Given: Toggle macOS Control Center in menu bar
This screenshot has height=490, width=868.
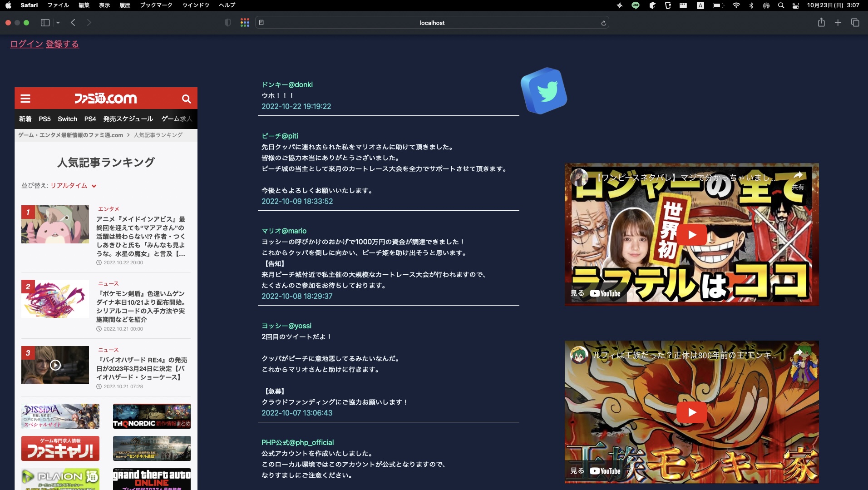Looking at the screenshot, I should click(795, 5).
